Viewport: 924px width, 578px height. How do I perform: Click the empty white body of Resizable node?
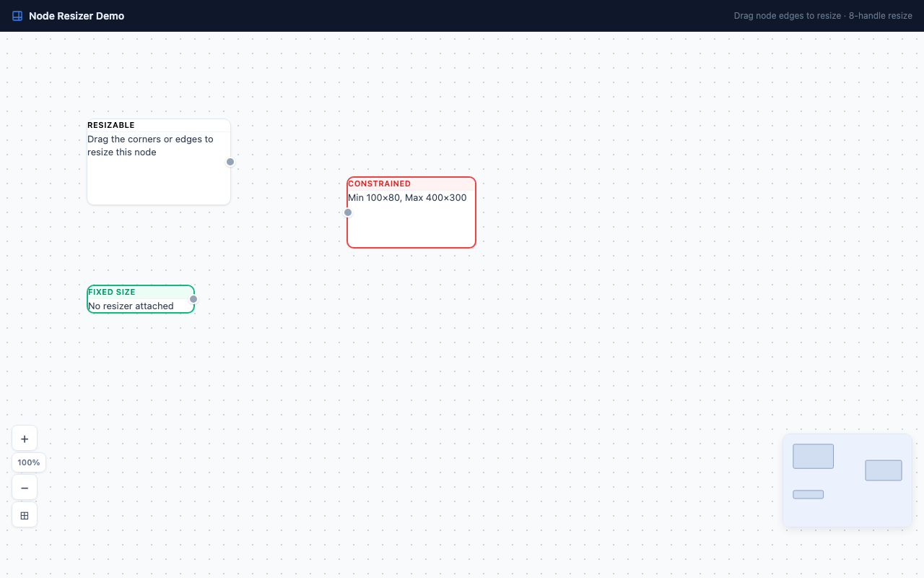coord(159,182)
